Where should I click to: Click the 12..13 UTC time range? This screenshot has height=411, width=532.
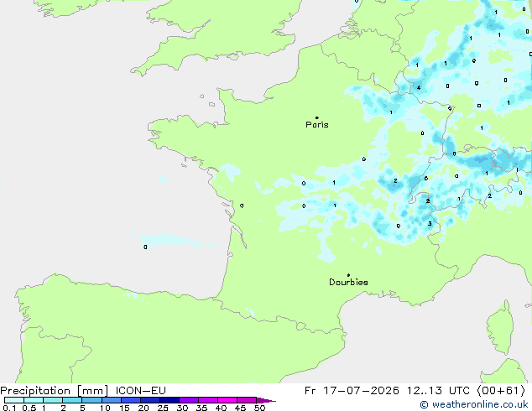coord(438,391)
